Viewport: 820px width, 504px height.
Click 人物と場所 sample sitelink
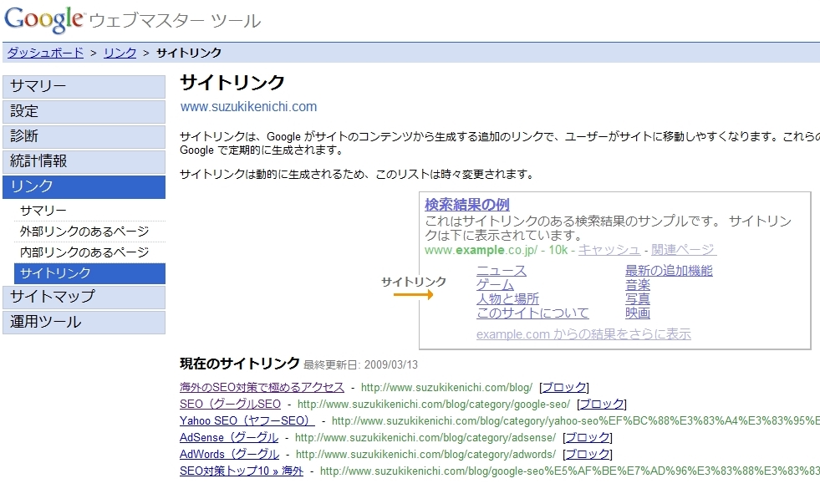(x=507, y=299)
